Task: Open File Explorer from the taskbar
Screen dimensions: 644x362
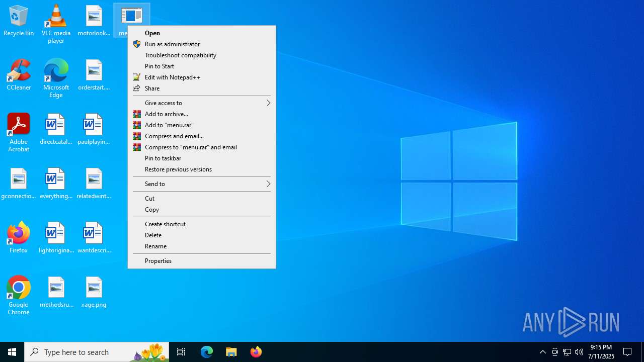Action: tap(231, 352)
